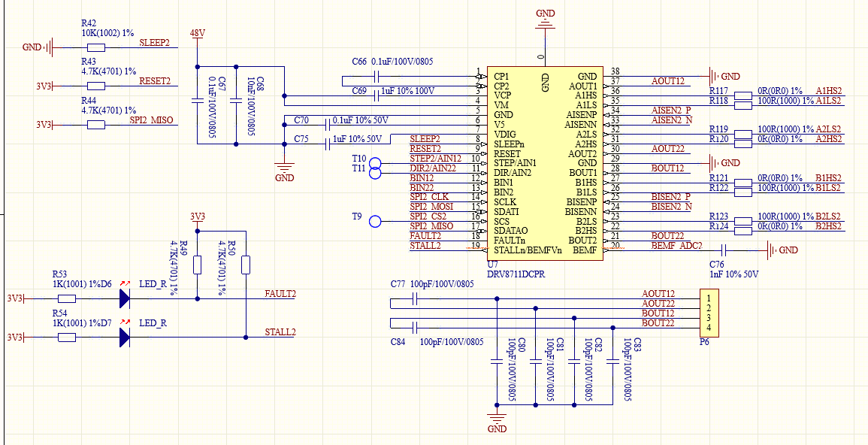
Task: Click the "1nF 10% 50V" value text
Action: click(733, 274)
